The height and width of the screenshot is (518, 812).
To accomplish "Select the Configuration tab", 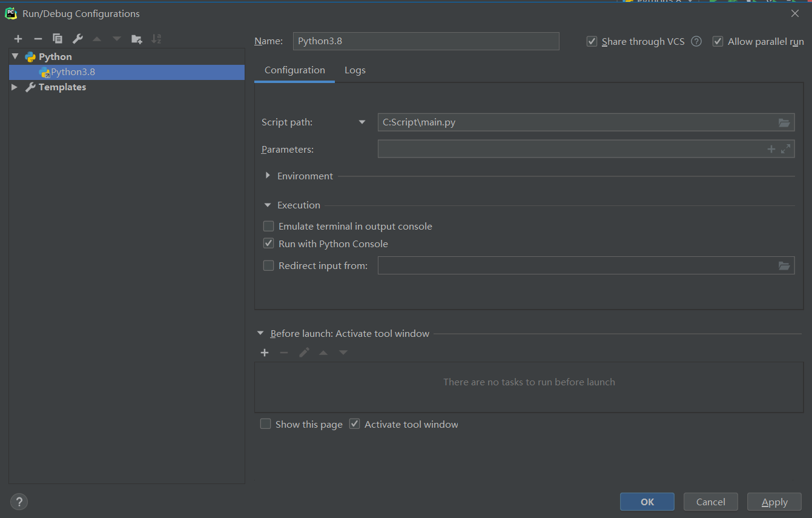I will 294,70.
